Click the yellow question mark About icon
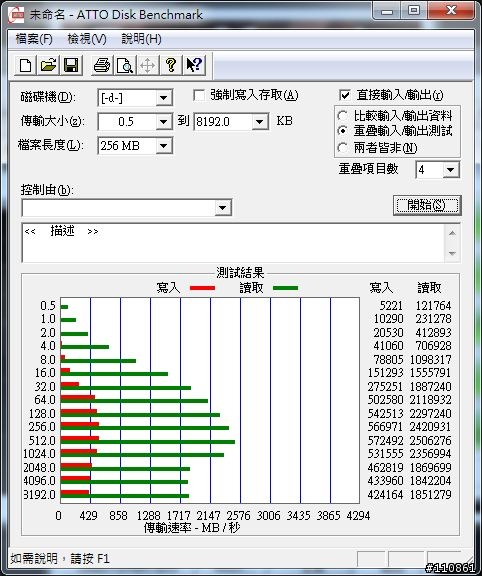Screen dimensions: 482x576 coord(170,66)
